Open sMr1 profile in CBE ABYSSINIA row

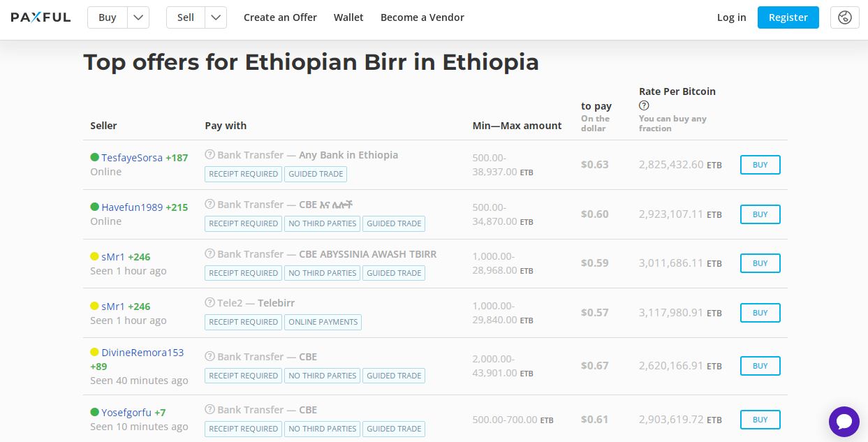113,257
